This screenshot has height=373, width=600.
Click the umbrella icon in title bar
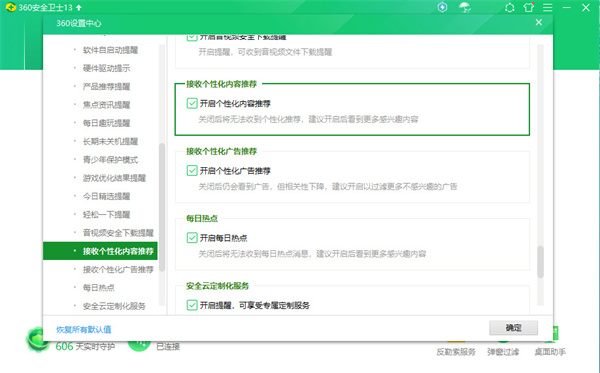[x=465, y=7]
